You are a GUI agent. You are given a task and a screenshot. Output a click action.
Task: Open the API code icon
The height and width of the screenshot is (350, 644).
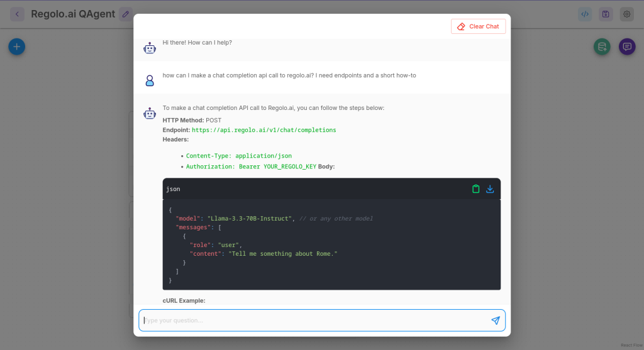(585, 14)
